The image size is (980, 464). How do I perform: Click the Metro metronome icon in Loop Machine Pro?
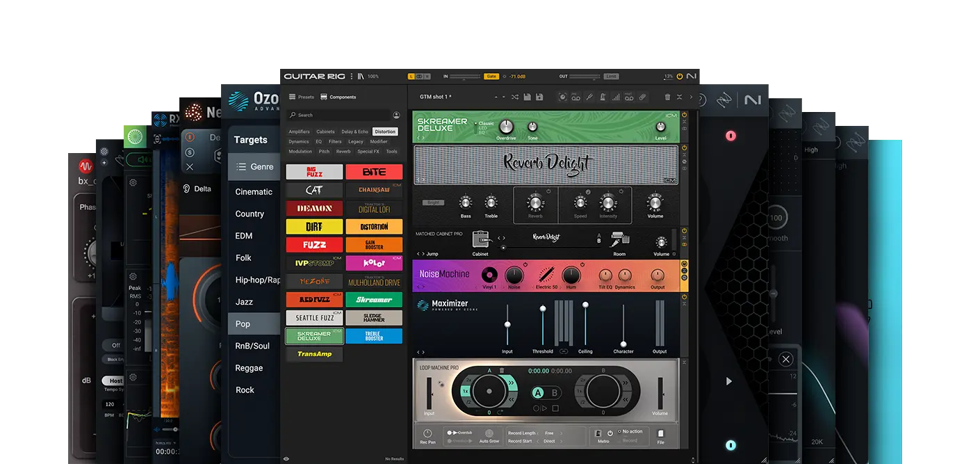click(x=598, y=433)
